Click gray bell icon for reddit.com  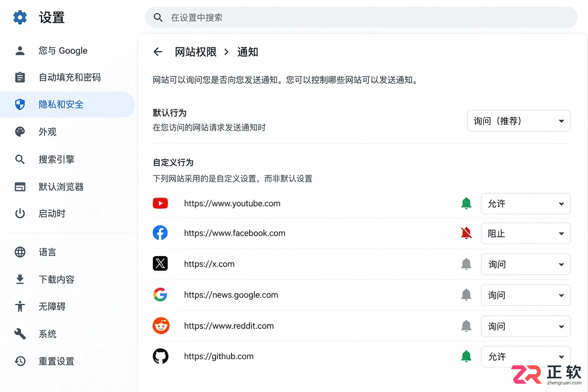[466, 326]
